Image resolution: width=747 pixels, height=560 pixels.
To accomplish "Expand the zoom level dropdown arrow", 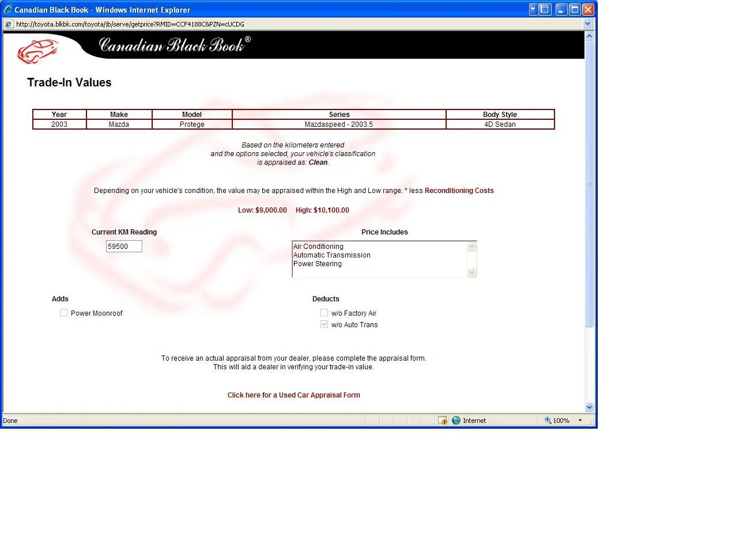I will coord(580,421).
